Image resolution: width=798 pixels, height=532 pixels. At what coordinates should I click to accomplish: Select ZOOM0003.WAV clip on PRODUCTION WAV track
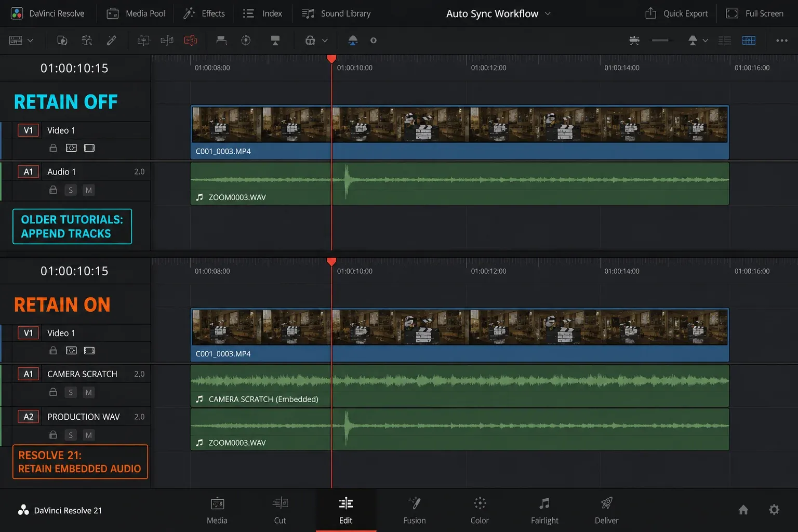tap(460, 429)
